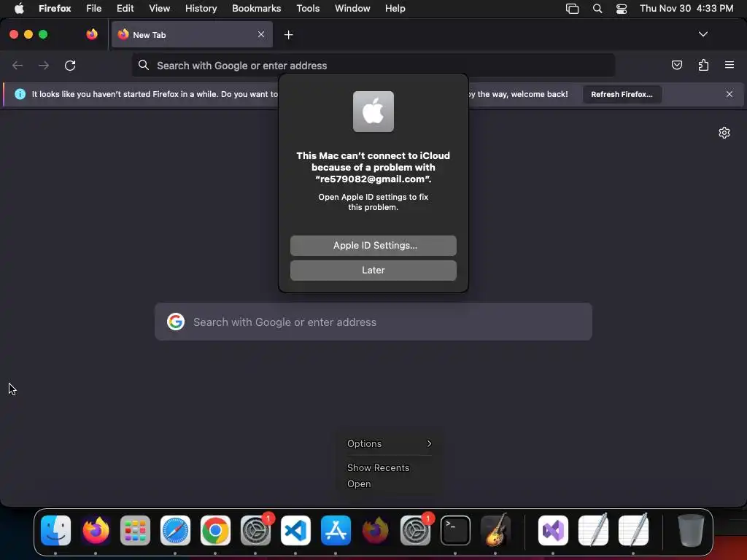Select Open in the context menu

[x=359, y=484]
